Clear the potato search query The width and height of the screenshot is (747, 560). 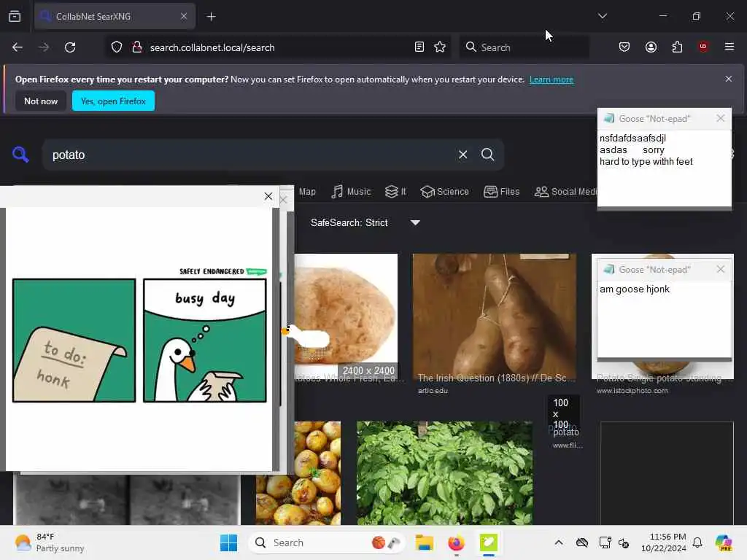coord(462,155)
